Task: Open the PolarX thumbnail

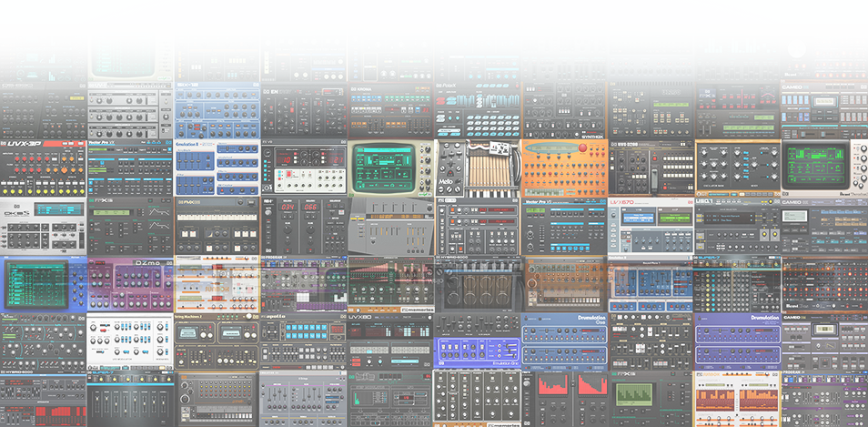Action: click(478, 111)
